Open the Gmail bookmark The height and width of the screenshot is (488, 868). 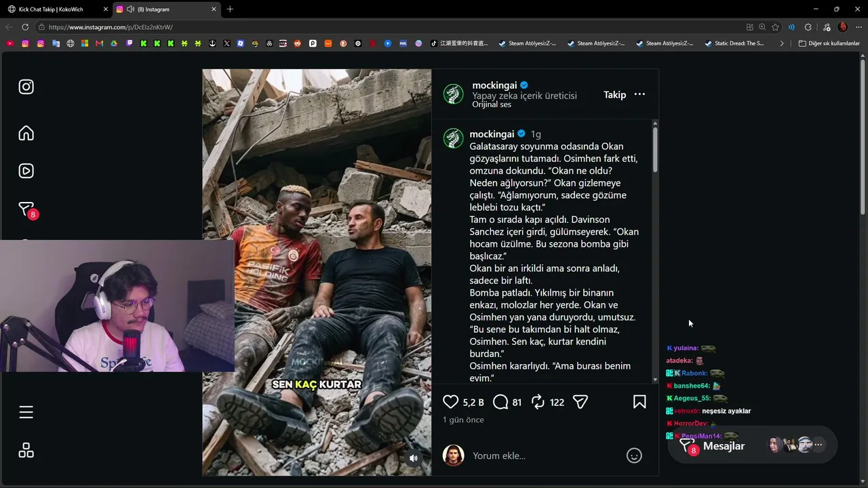click(99, 43)
